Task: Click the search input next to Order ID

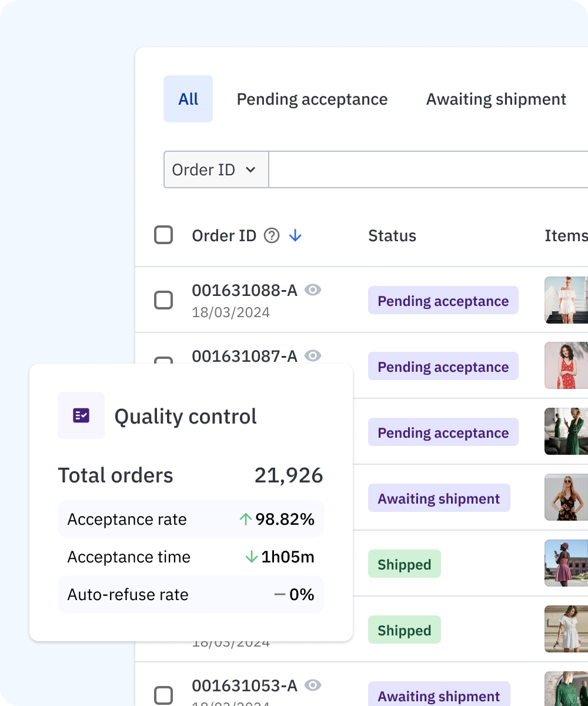Action: pyautogui.click(x=428, y=170)
